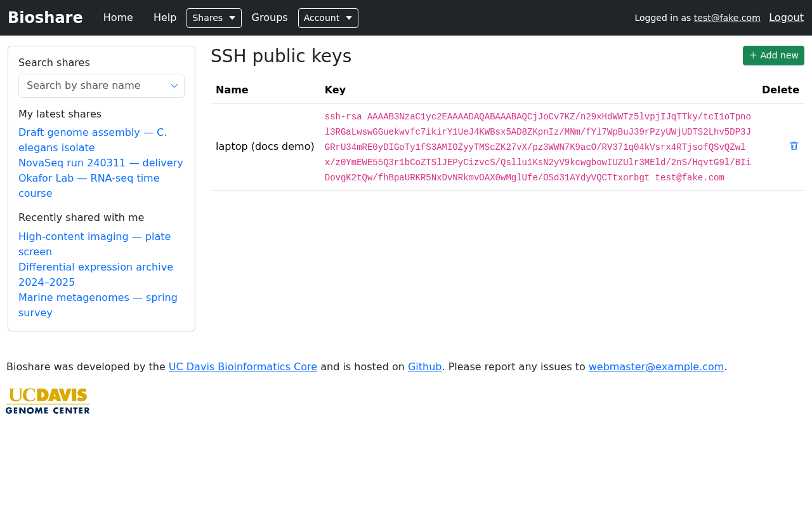The height and width of the screenshot is (508, 812).
Task: Select the 'laptop (docs demo)' key name cell
Action: 265,147
